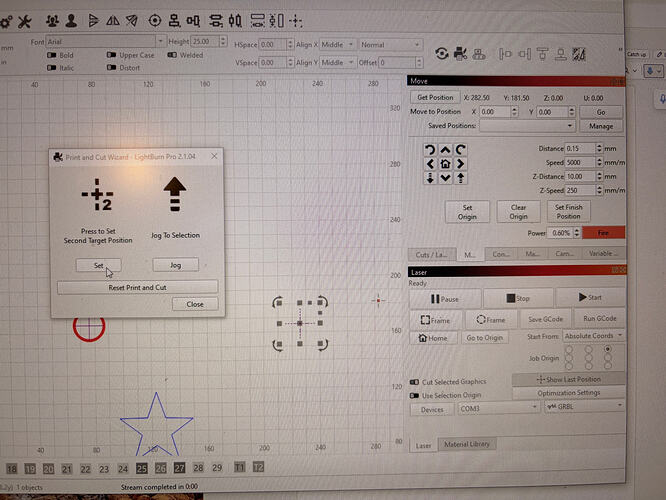666x500 pixels.
Task: Toggle the Bold text switch
Action: (51, 55)
